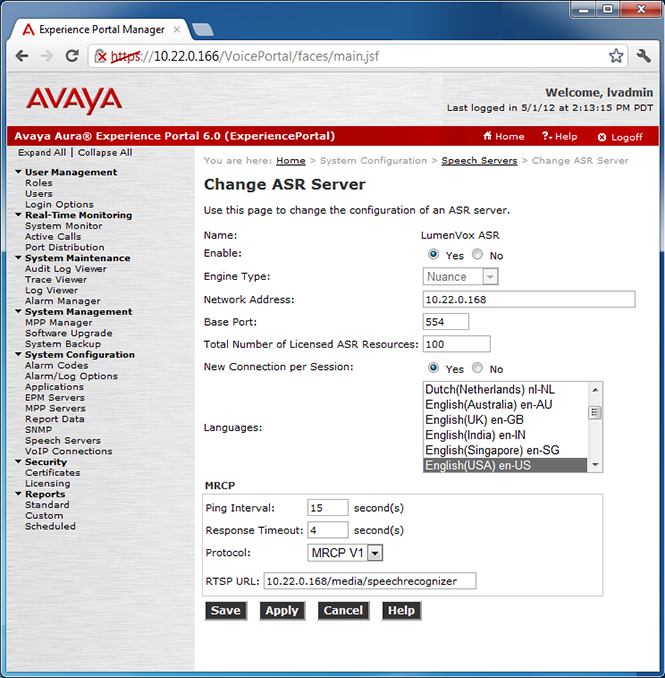Click Languages list scroll up arrow
Screen dimensions: 665x678
[x=595, y=390]
